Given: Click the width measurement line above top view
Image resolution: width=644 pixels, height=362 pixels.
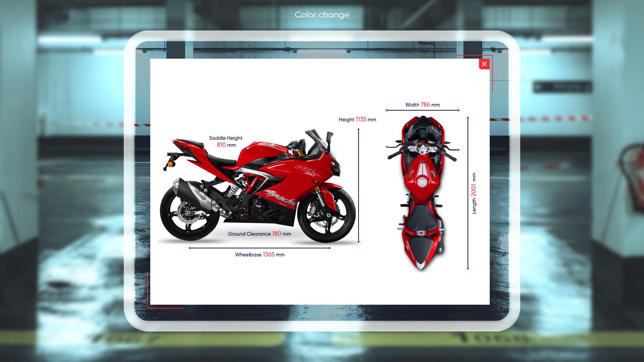Looking at the screenshot, I should 422,110.
